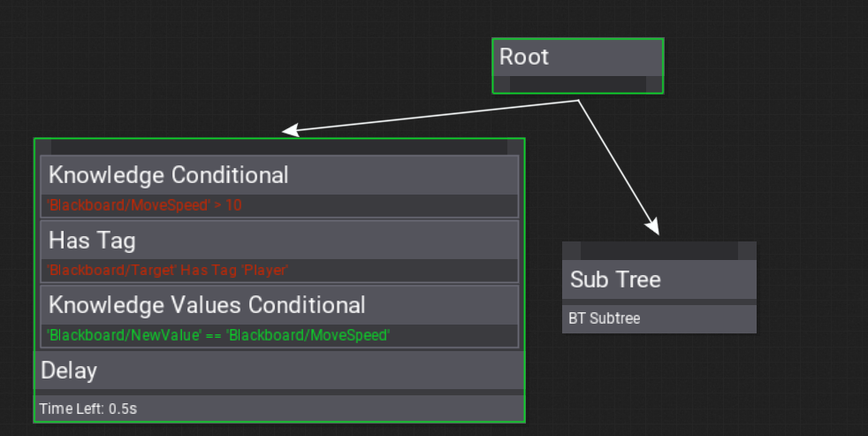Click the Delay composite node's top input pin
Viewport: 868px width, 436px height.
[279, 147]
